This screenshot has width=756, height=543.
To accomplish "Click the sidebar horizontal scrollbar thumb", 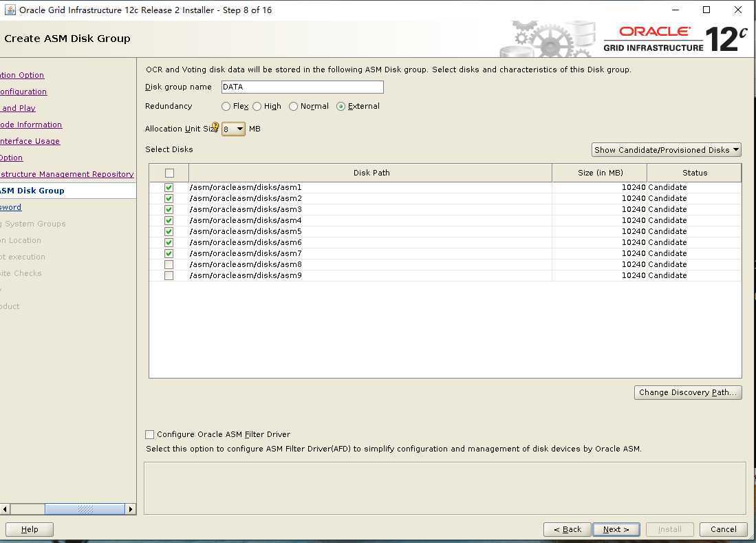I will pos(85,509).
